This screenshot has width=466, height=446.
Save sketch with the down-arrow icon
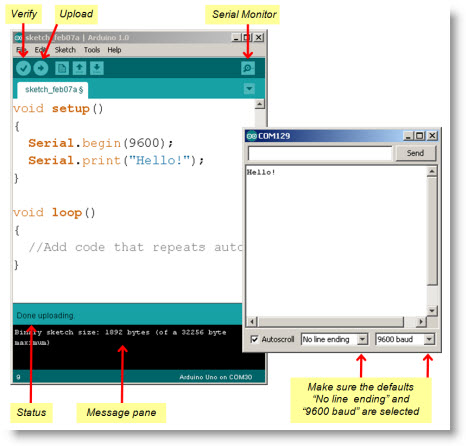point(97,68)
